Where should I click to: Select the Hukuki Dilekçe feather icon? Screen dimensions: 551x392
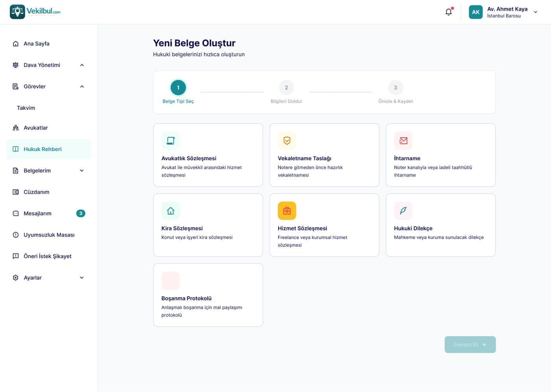click(x=403, y=211)
